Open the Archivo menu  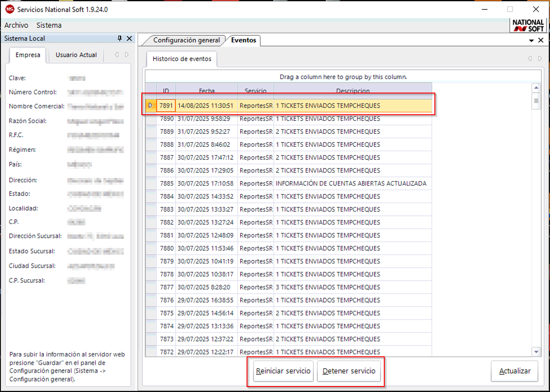click(x=16, y=25)
